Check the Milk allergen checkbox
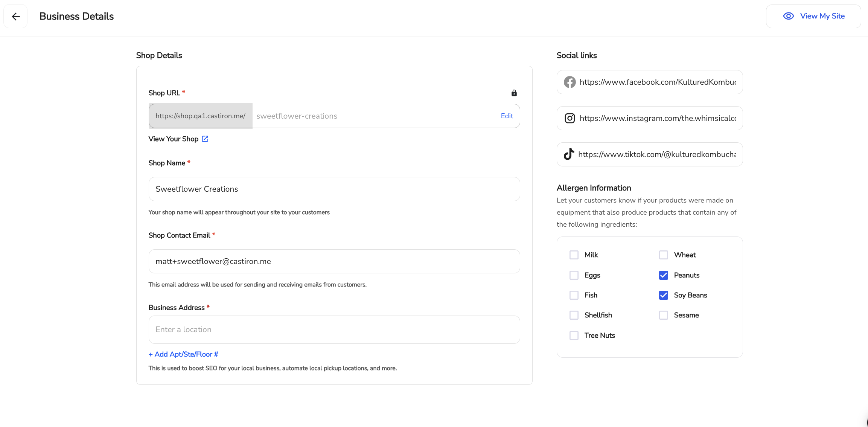The width and height of the screenshot is (868, 427). (x=574, y=255)
